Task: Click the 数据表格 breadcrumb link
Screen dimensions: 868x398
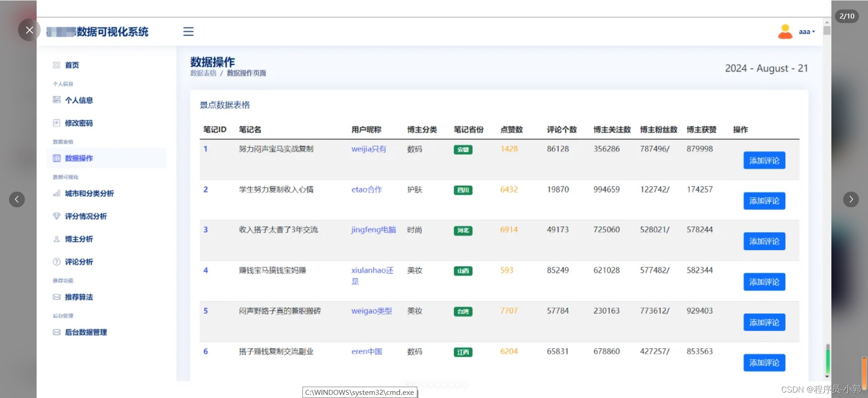Action: pos(203,73)
